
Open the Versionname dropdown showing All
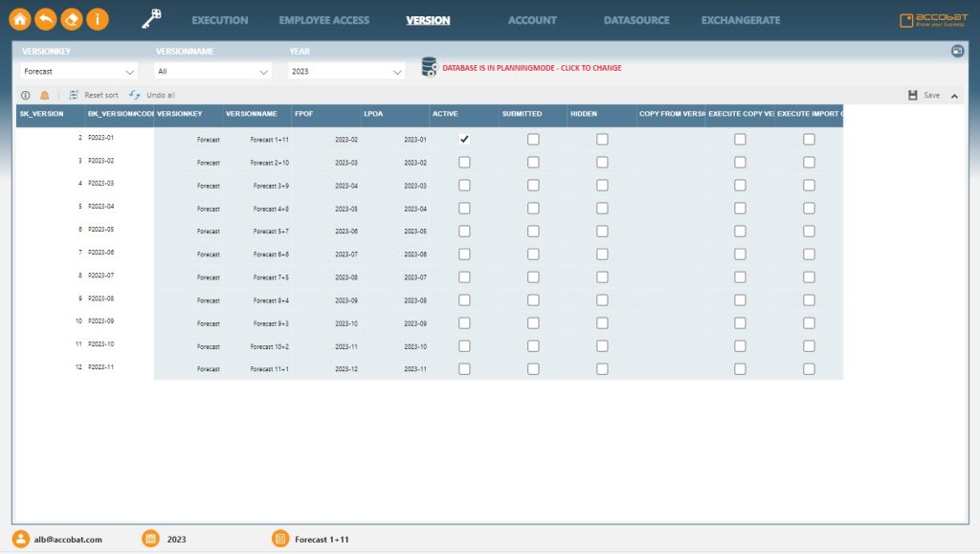point(211,71)
